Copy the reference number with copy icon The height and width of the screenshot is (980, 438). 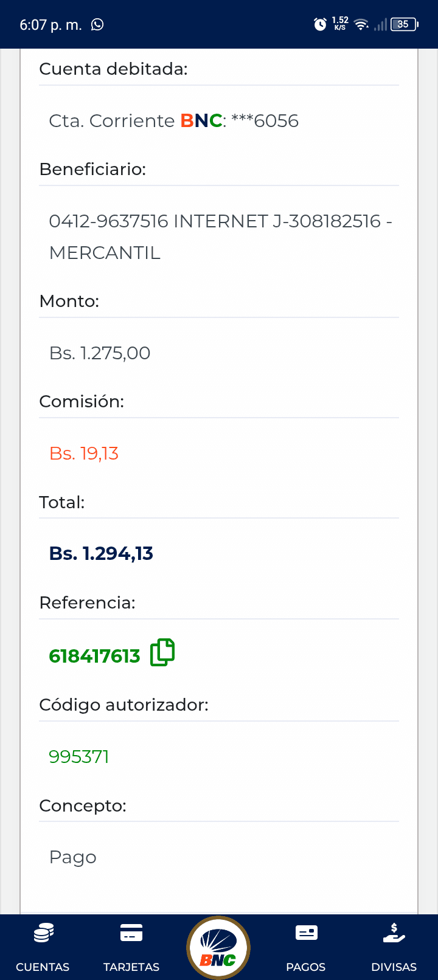[162, 653]
